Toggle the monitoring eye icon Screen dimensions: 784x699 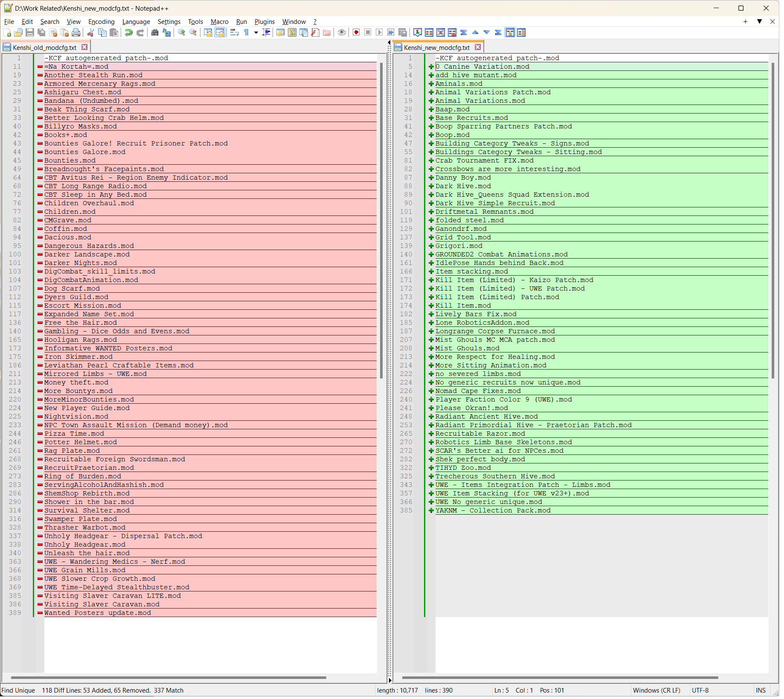coord(342,33)
